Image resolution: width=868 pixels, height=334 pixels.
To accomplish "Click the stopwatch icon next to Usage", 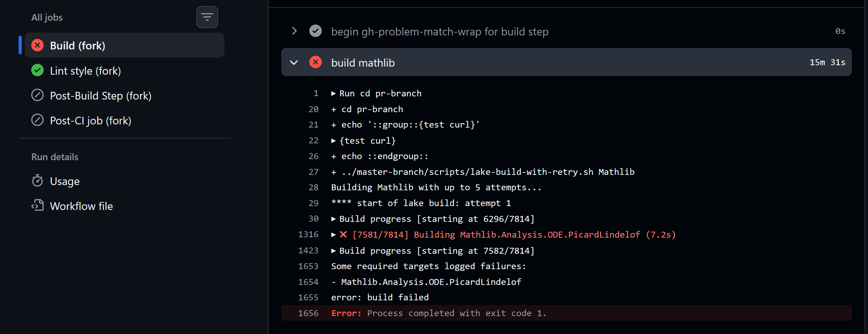I will point(38,181).
